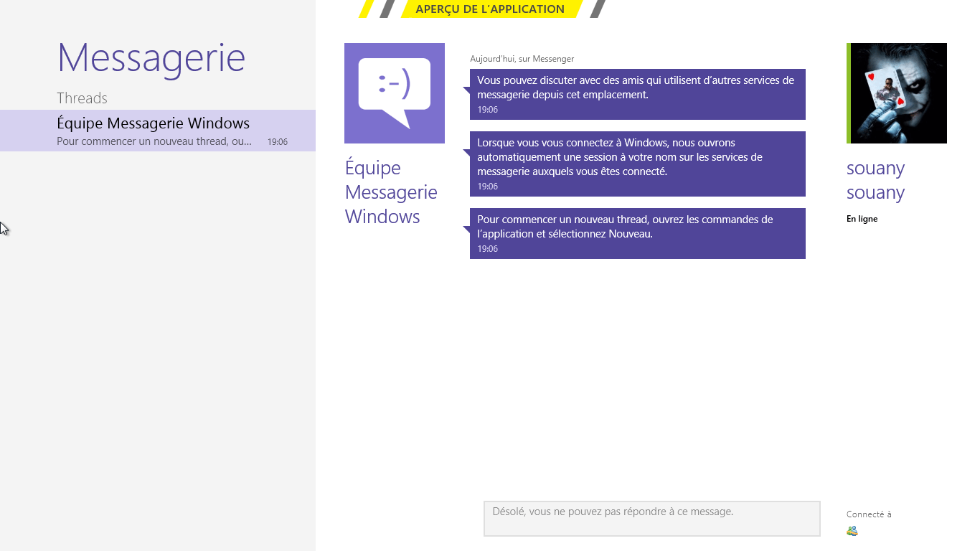Select the message 'Pour commencer un nouveau thread, ouvrez'
The image size is (980, 551).
point(638,233)
